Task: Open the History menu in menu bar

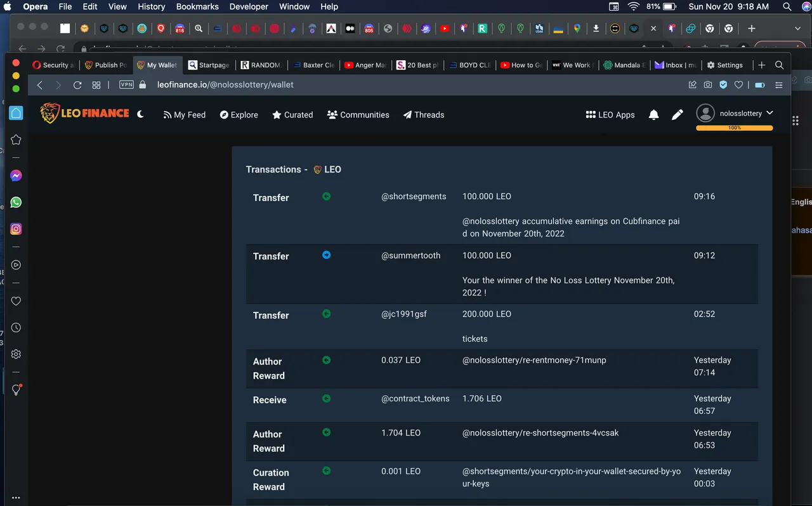Action: (x=151, y=6)
